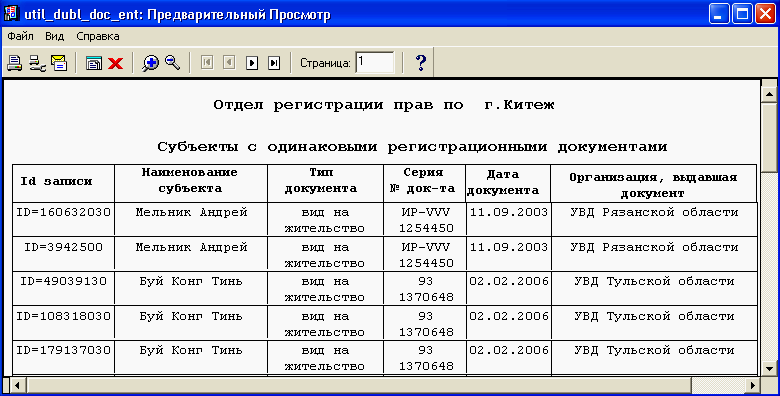Click 'Мельник Андрей' in row ID=160632030
This screenshot has width=780, height=396.
point(192,212)
